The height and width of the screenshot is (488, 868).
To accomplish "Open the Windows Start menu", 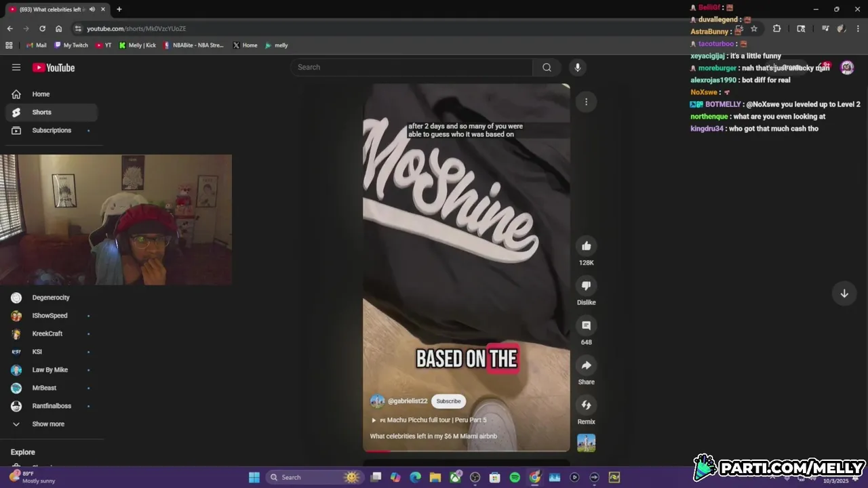I will click(x=254, y=477).
